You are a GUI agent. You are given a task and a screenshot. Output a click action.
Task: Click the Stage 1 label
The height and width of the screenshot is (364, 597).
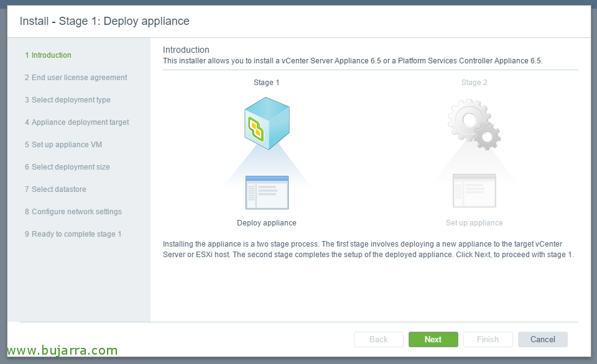[x=267, y=83]
